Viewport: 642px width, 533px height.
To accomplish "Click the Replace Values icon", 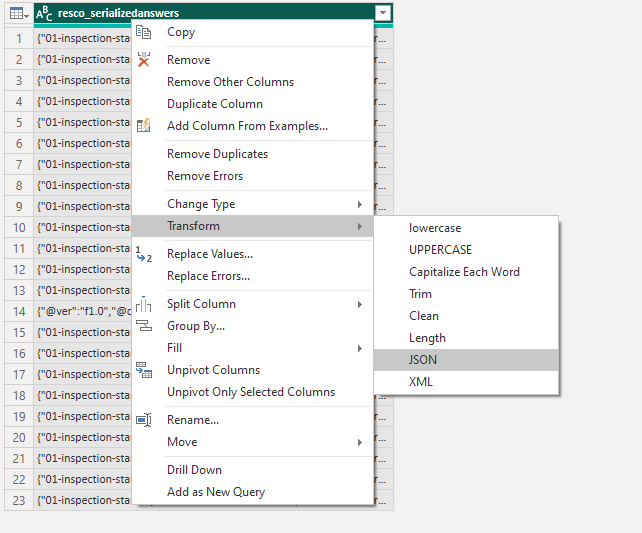I will (x=144, y=254).
